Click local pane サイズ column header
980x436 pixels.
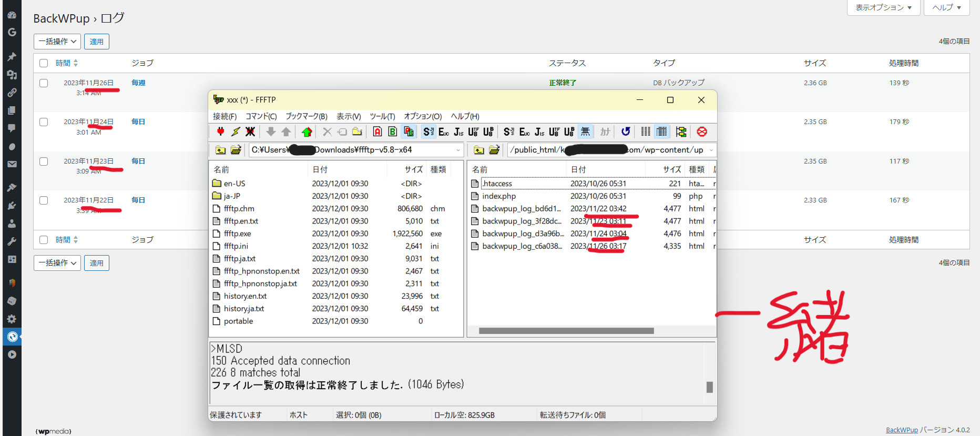[x=406, y=169]
